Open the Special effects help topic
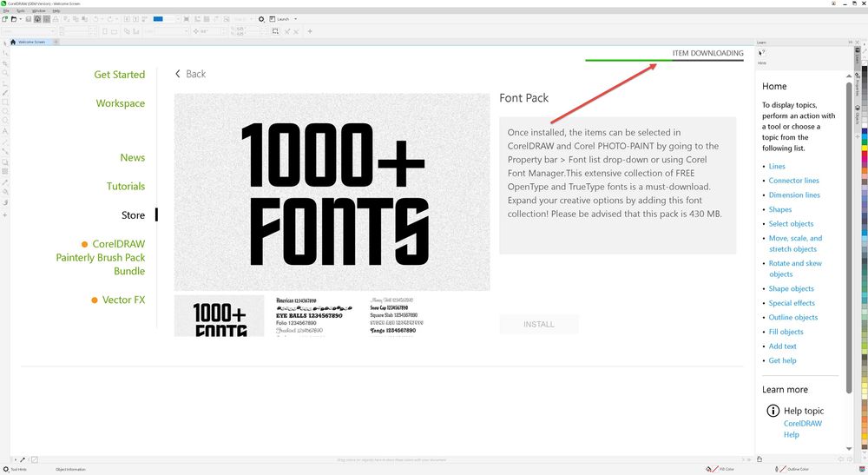Viewport: 868px width, 475px height. tap(792, 303)
